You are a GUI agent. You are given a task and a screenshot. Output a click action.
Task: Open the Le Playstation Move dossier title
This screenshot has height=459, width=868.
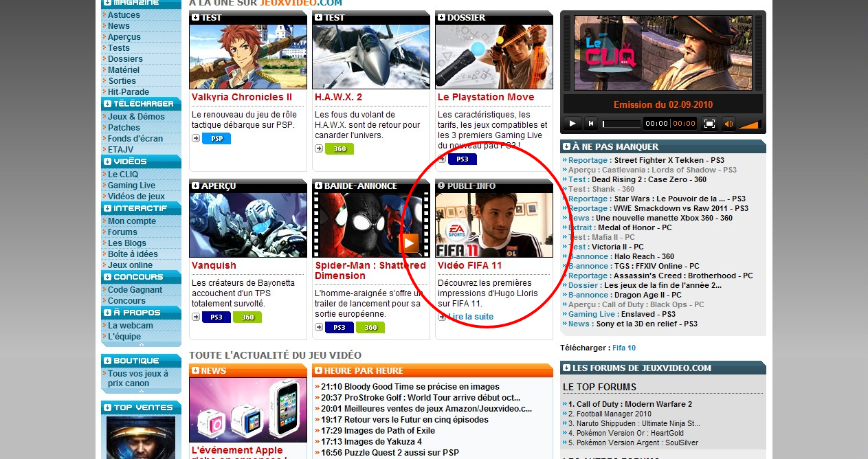pos(486,97)
